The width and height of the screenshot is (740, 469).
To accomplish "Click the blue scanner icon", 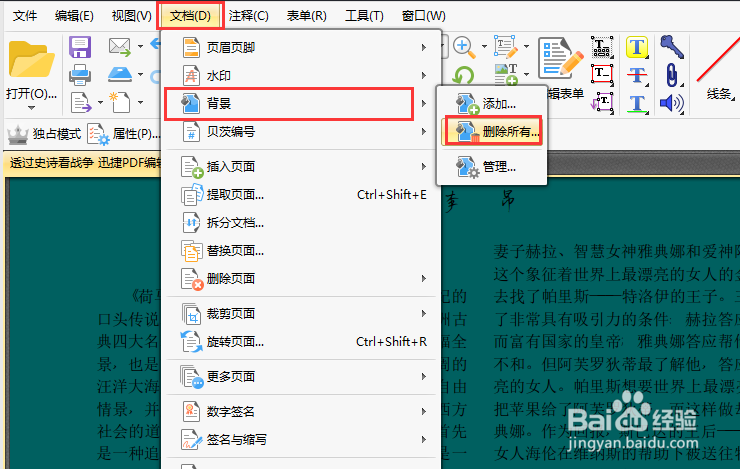I will pyautogui.click(x=120, y=74).
